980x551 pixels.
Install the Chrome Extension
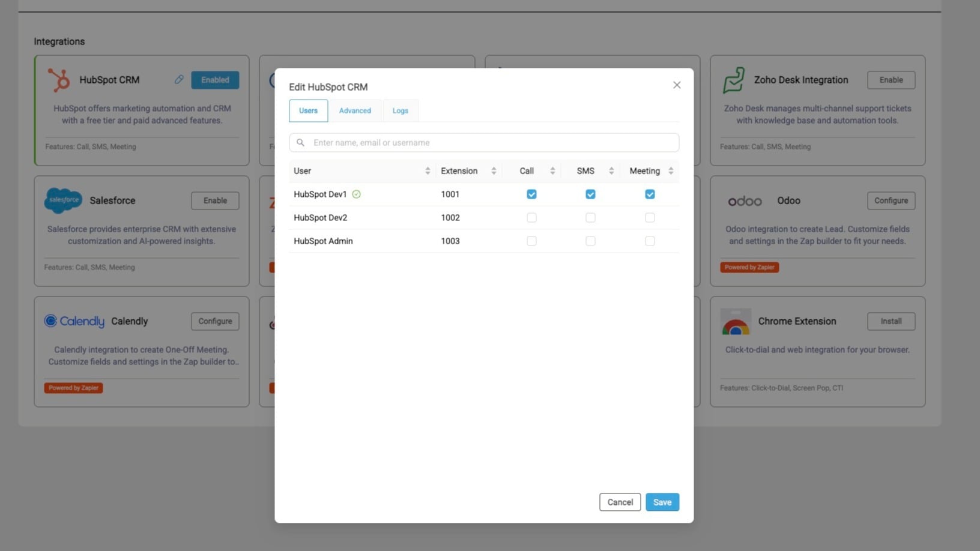point(891,321)
